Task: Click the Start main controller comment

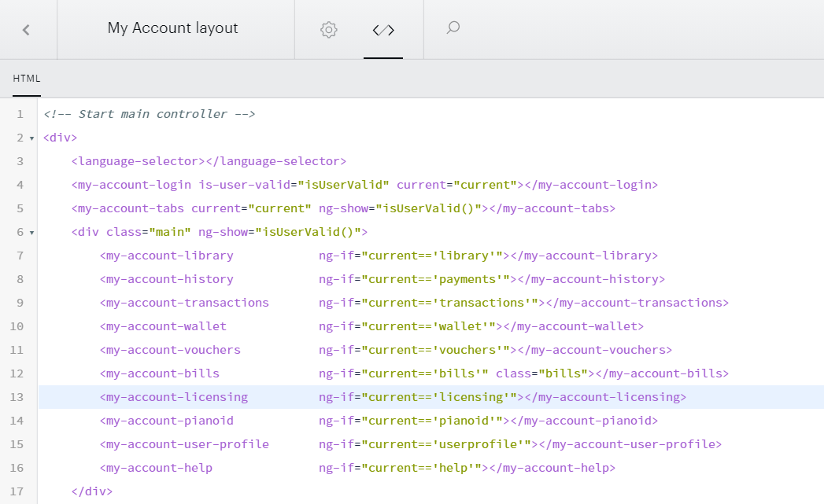Action: (x=150, y=114)
